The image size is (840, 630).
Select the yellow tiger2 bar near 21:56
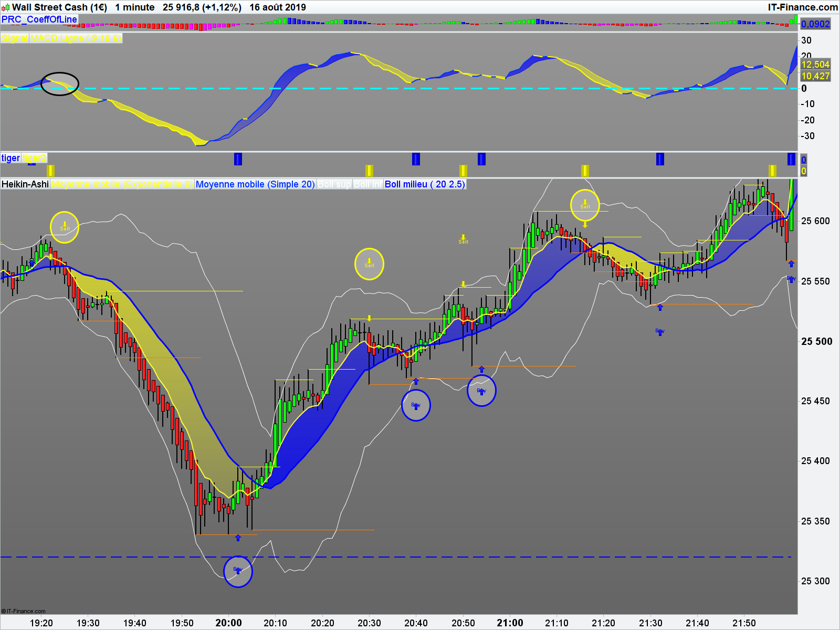pos(772,171)
